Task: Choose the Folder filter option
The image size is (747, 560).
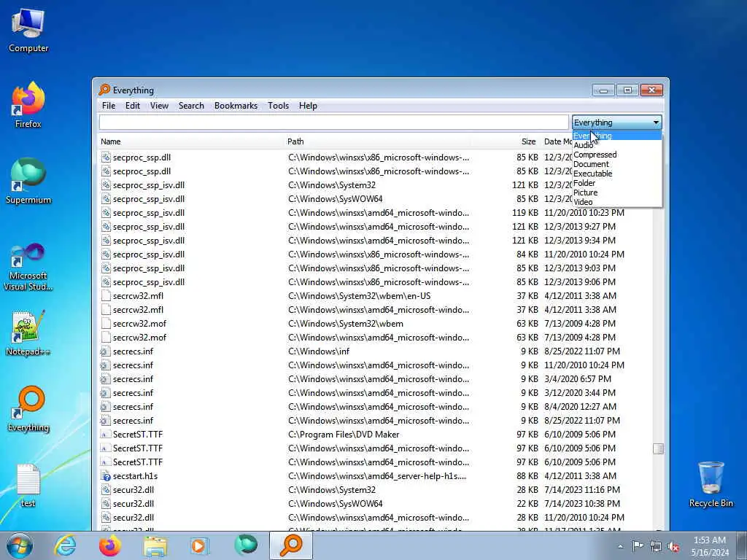Action: pos(616,183)
